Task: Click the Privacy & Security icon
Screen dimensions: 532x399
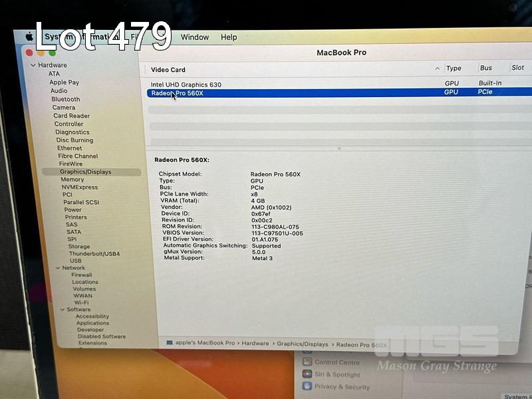Action: point(307,386)
